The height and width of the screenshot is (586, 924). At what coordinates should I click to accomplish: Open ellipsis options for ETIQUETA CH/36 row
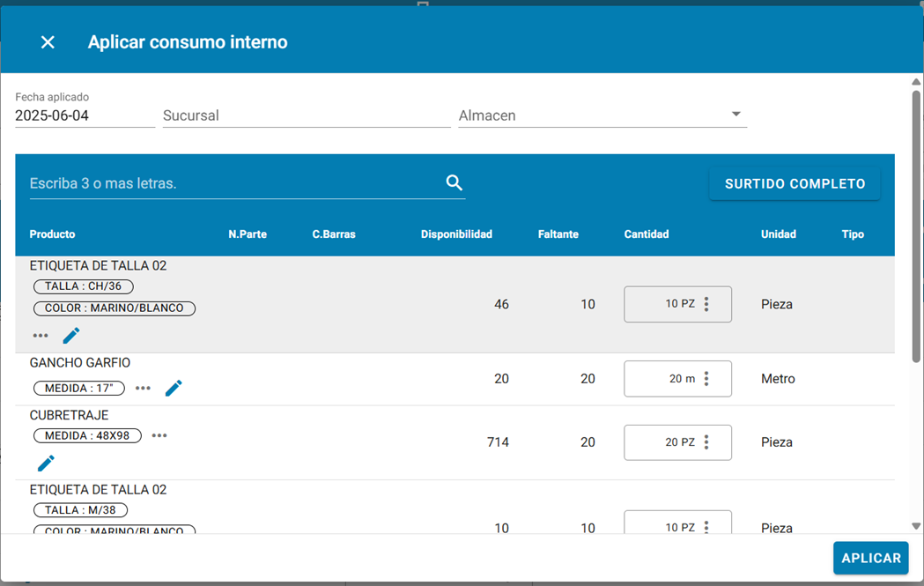(x=40, y=336)
